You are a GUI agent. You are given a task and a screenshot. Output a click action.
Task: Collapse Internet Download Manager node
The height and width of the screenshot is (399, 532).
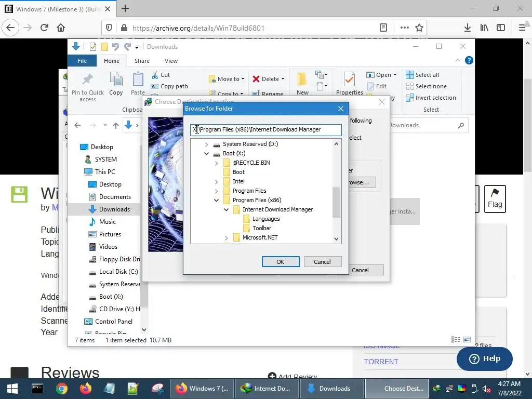coord(227,210)
